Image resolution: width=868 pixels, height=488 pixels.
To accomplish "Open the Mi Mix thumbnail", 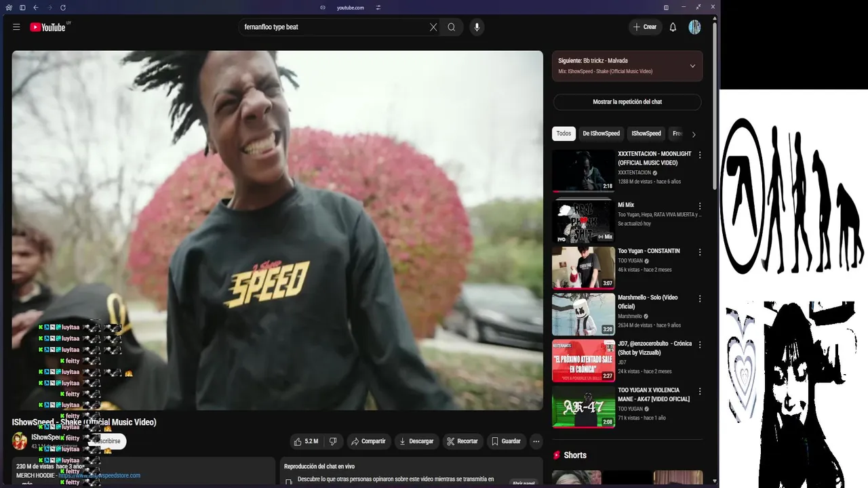I will 583,221.
